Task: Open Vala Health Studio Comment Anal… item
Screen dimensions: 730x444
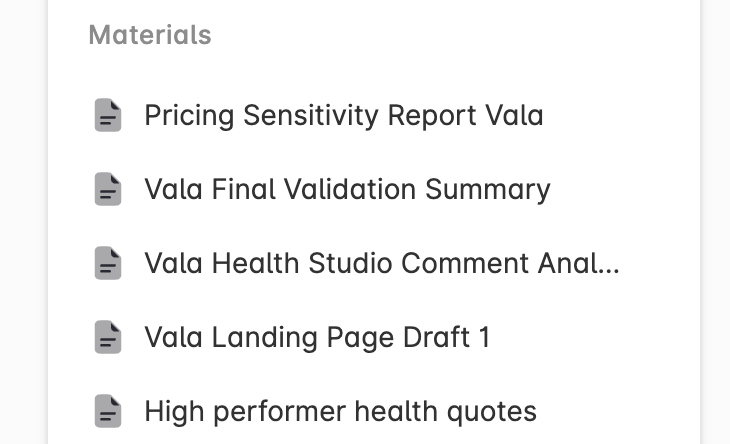Action: click(x=381, y=264)
